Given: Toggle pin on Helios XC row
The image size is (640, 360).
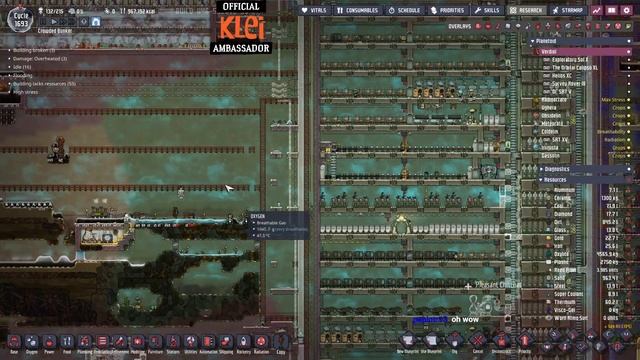Looking at the screenshot, I should point(629,76).
